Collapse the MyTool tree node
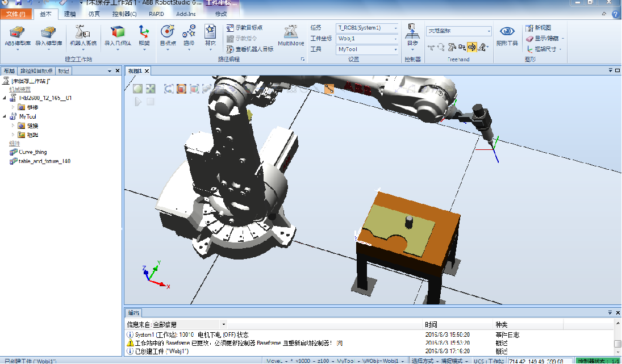 click(x=5, y=116)
